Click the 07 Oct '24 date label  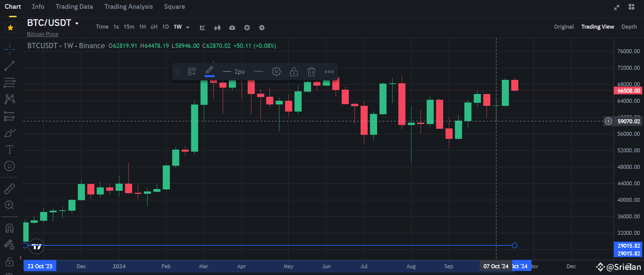(496, 266)
